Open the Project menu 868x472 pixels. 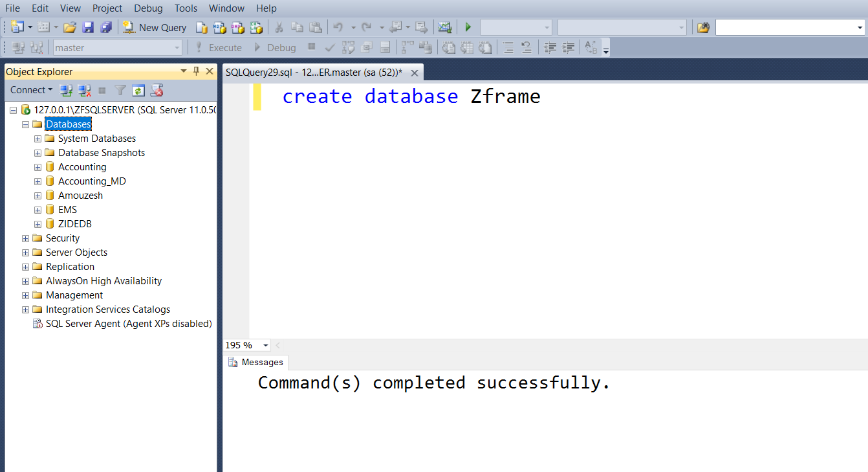[107, 8]
